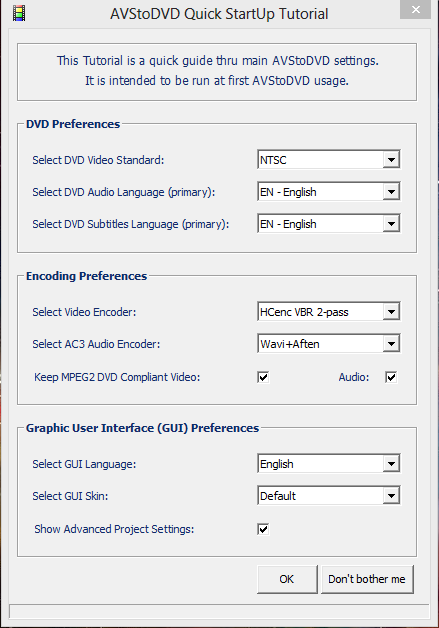Click the 'Select DVD Video Standard:' label

pos(98,160)
